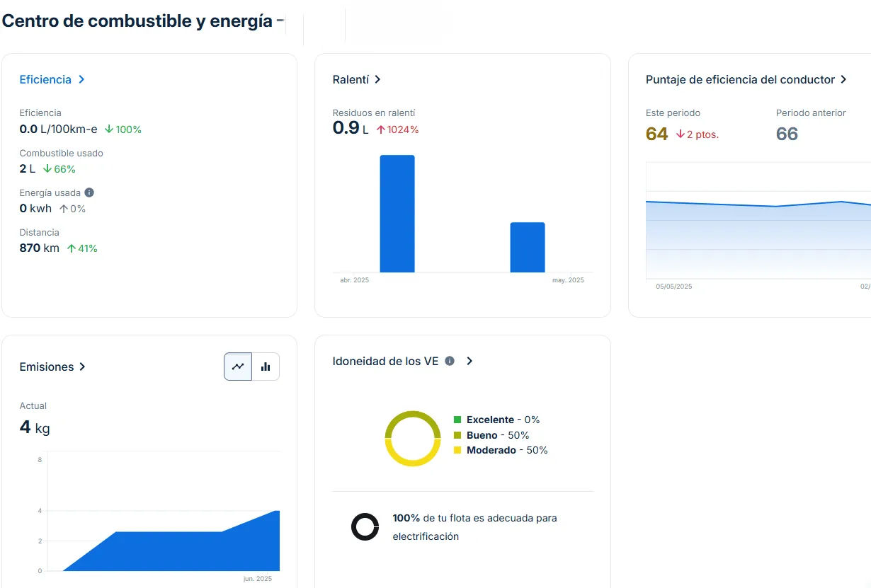This screenshot has width=871, height=588.
Task: Expand Eficiencia section chevron
Action: pyautogui.click(x=81, y=80)
